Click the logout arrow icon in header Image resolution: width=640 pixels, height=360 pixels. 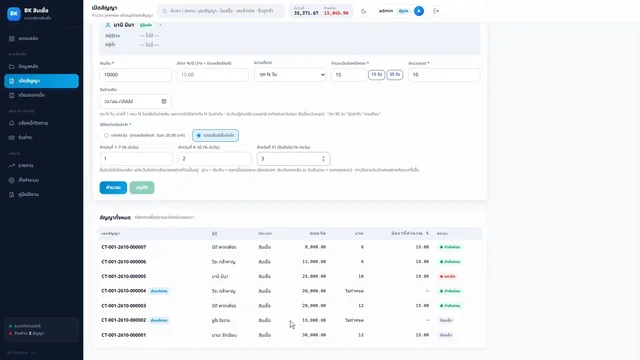pos(436,11)
